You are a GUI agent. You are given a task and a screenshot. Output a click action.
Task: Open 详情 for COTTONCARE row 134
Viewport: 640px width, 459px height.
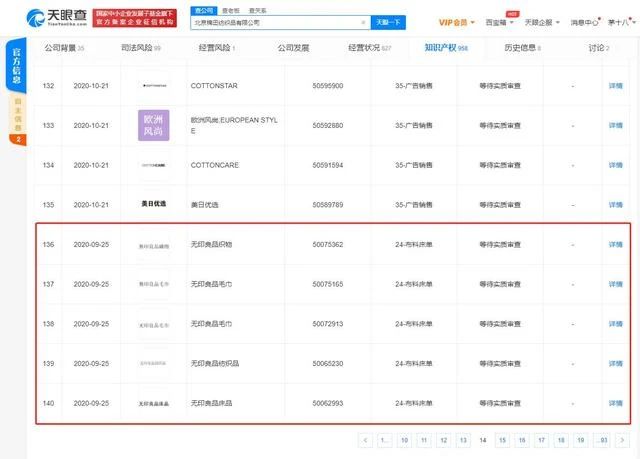pos(616,165)
